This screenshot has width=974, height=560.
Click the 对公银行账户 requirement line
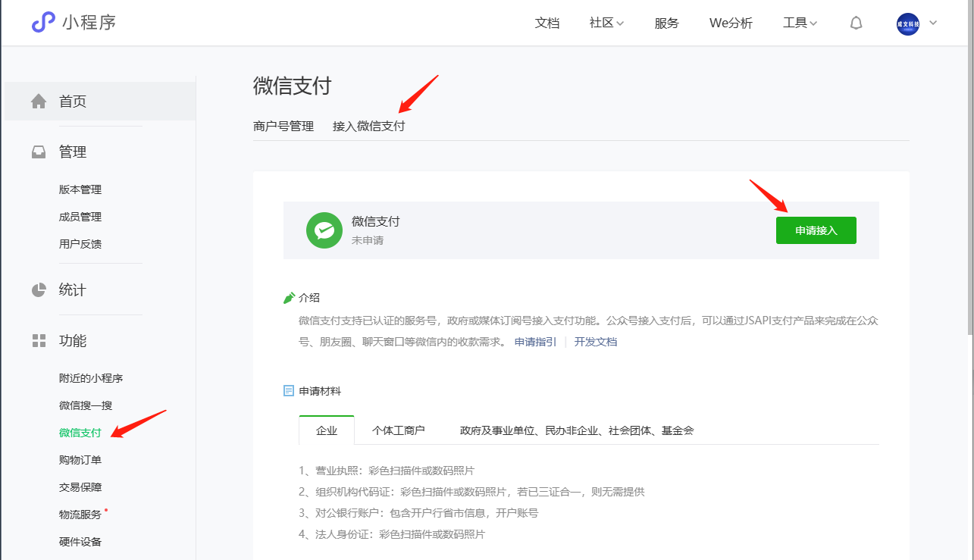(419, 513)
